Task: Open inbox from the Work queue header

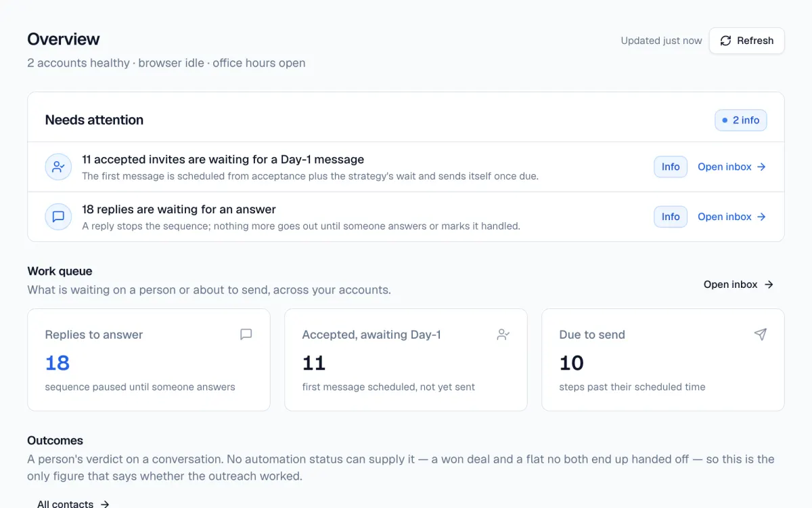Action: pos(738,284)
